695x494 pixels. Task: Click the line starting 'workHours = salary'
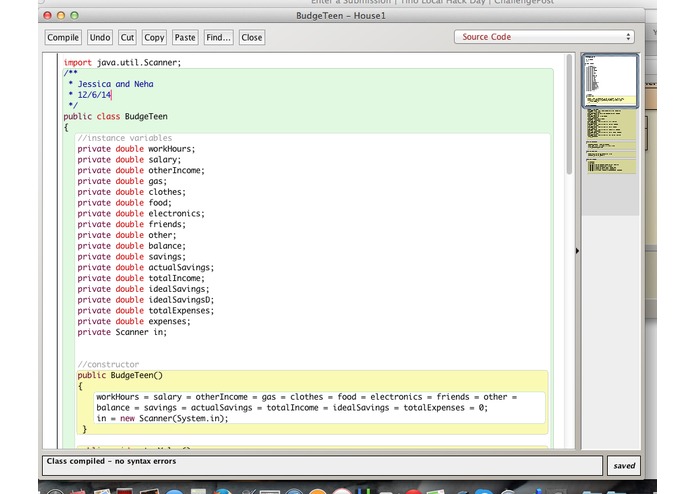tap(307, 397)
